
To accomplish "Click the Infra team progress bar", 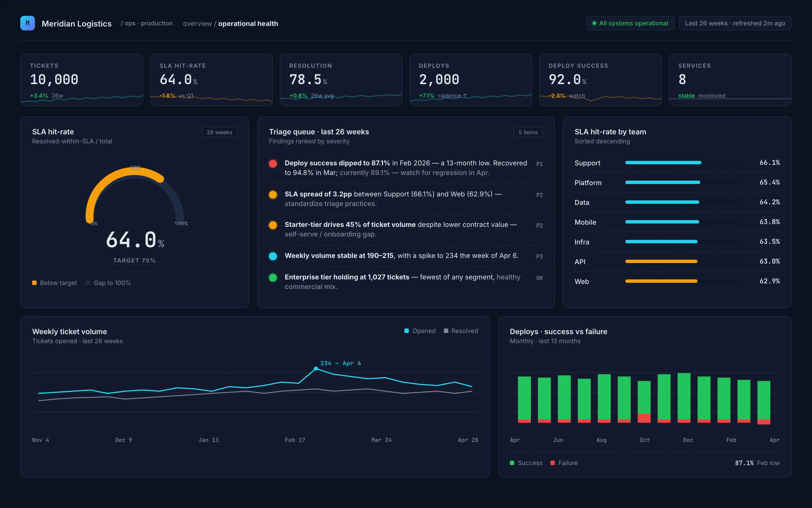I will [x=661, y=242].
